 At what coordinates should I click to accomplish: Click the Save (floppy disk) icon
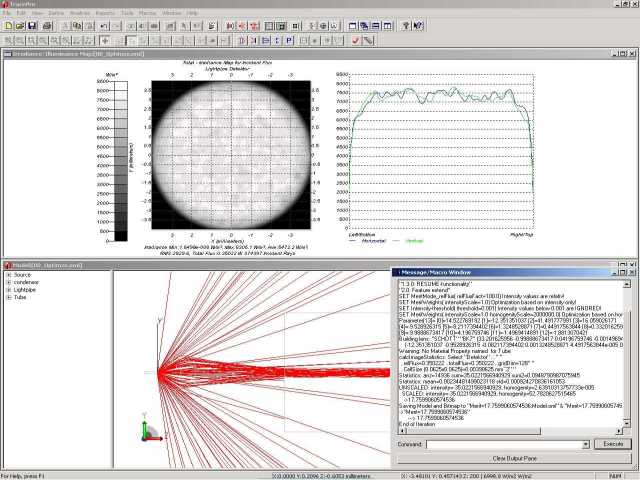click(32, 26)
